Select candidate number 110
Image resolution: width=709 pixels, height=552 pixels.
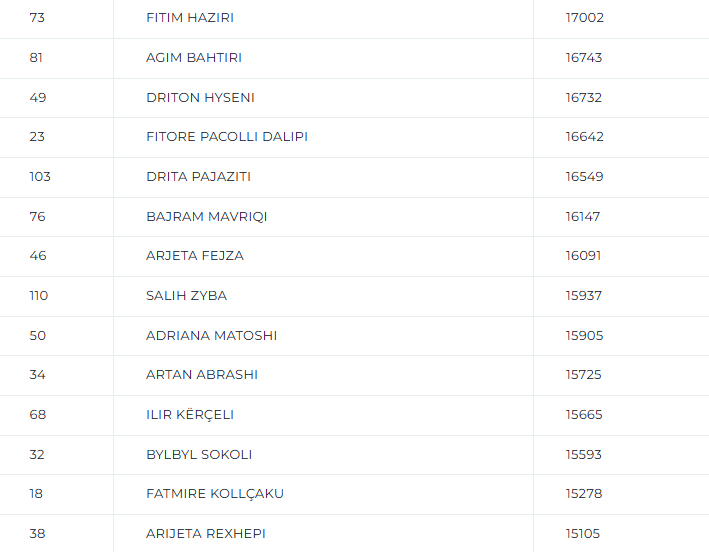pos(38,295)
